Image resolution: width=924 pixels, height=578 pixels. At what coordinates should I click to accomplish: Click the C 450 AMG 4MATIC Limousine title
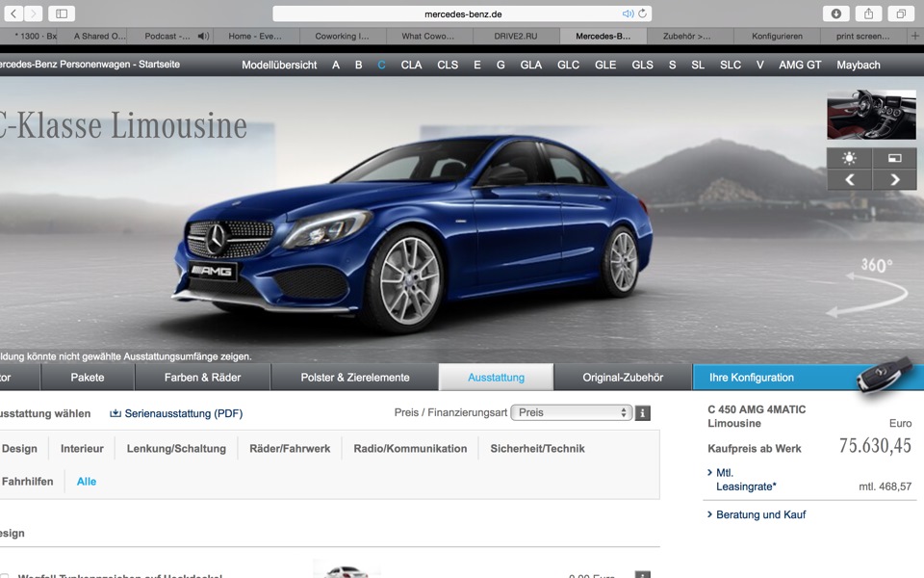coord(757,416)
